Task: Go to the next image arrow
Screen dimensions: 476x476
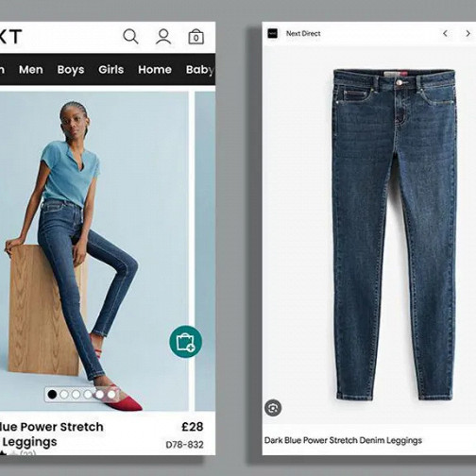Action: 467,33
